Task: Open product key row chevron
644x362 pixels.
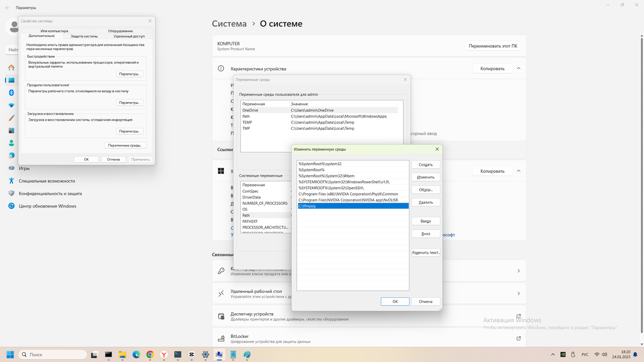Action: [518, 271]
